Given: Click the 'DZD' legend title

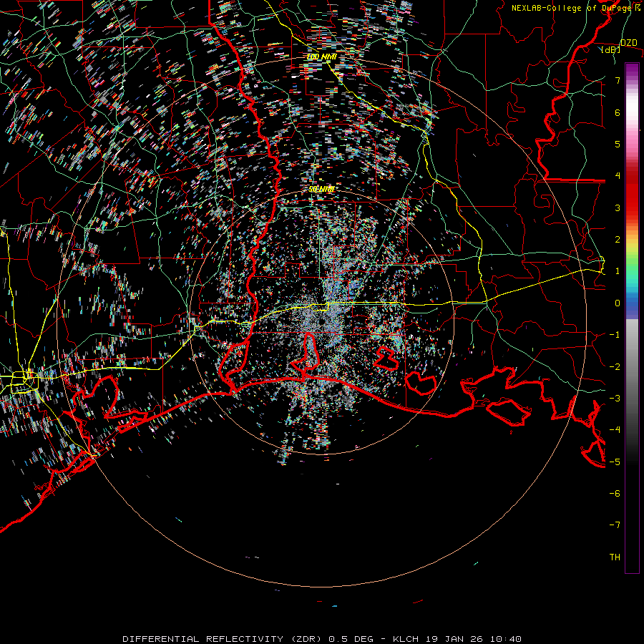Looking at the screenshot, I should (x=628, y=43).
